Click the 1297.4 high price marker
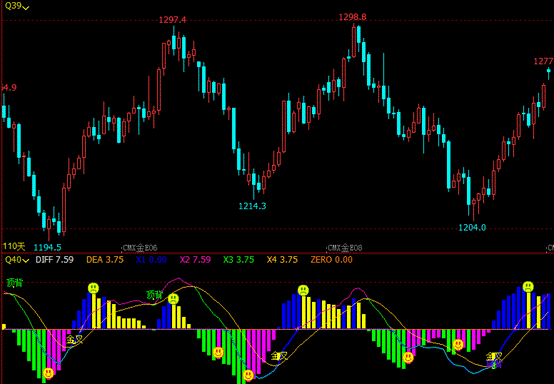 point(172,20)
